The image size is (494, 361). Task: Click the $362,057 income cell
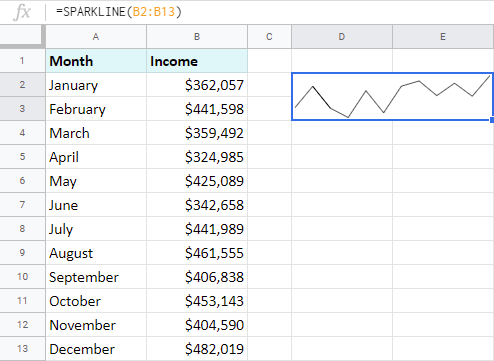[197, 85]
